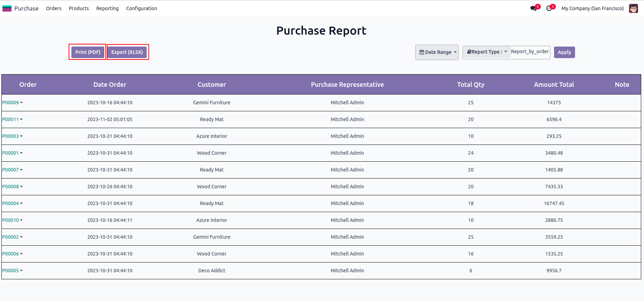Click the user avatar picture
The height and width of the screenshot is (301, 644).
coord(633,8)
